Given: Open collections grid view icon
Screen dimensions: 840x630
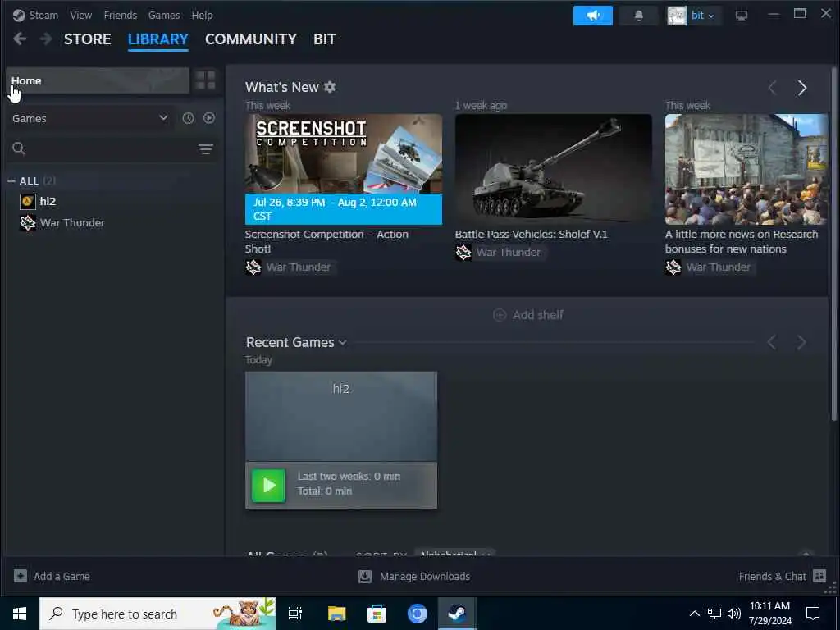Looking at the screenshot, I should click(205, 81).
